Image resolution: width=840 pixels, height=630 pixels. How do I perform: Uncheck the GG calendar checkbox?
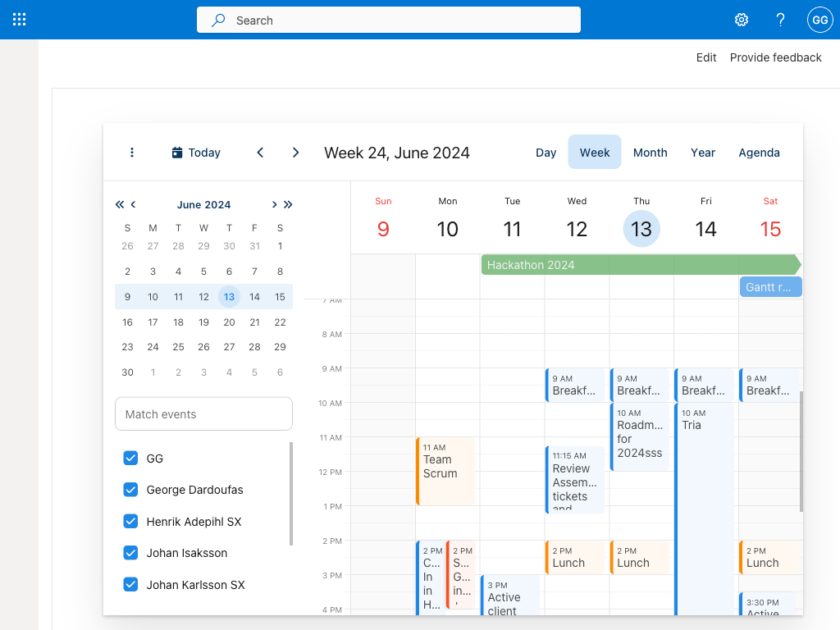tap(130, 458)
